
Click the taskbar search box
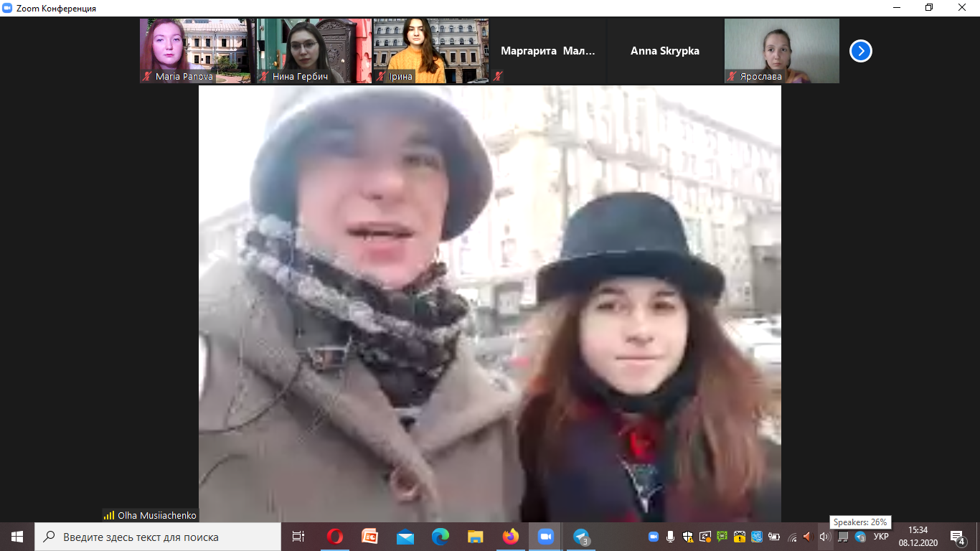pos(158,537)
